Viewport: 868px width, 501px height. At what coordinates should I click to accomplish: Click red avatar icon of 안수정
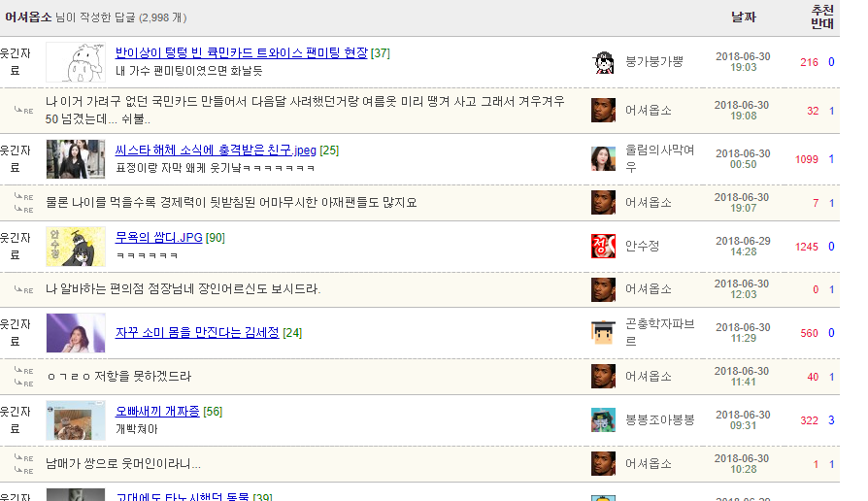603,247
